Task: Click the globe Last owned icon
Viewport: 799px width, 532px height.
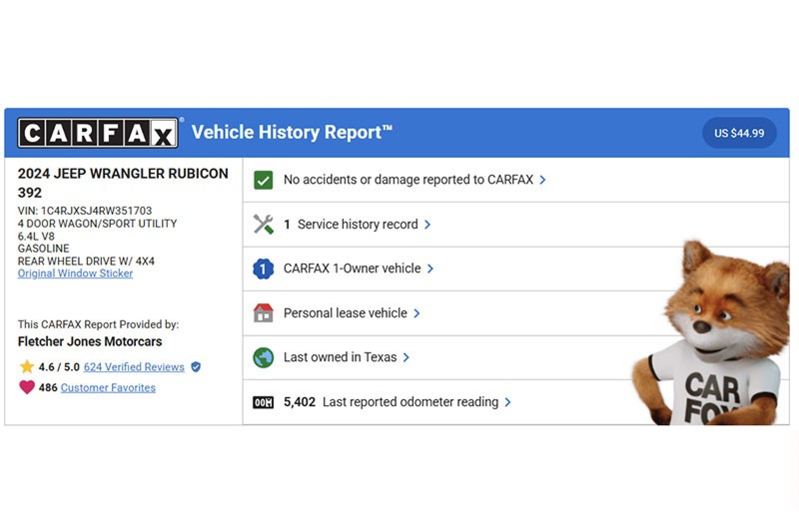Action: pos(263,358)
